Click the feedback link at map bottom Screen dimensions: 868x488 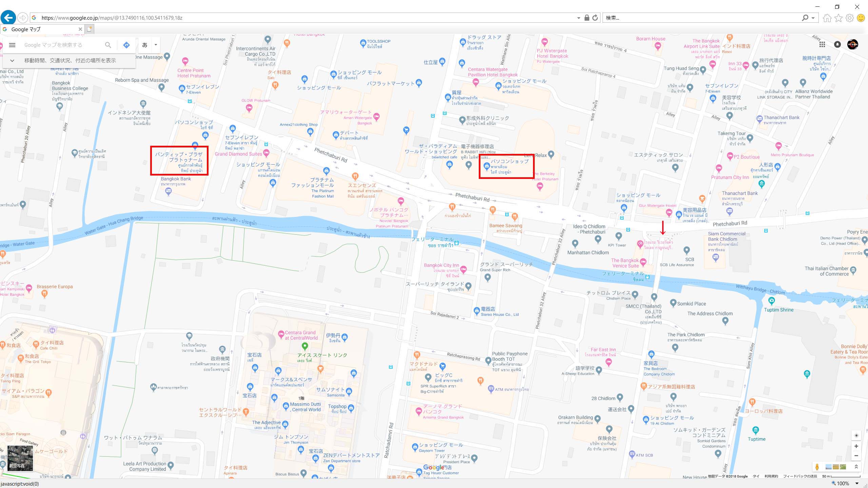(x=800, y=476)
